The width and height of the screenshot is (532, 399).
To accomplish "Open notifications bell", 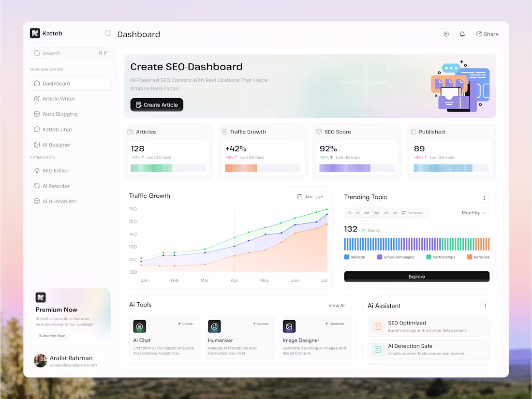I will [462, 34].
